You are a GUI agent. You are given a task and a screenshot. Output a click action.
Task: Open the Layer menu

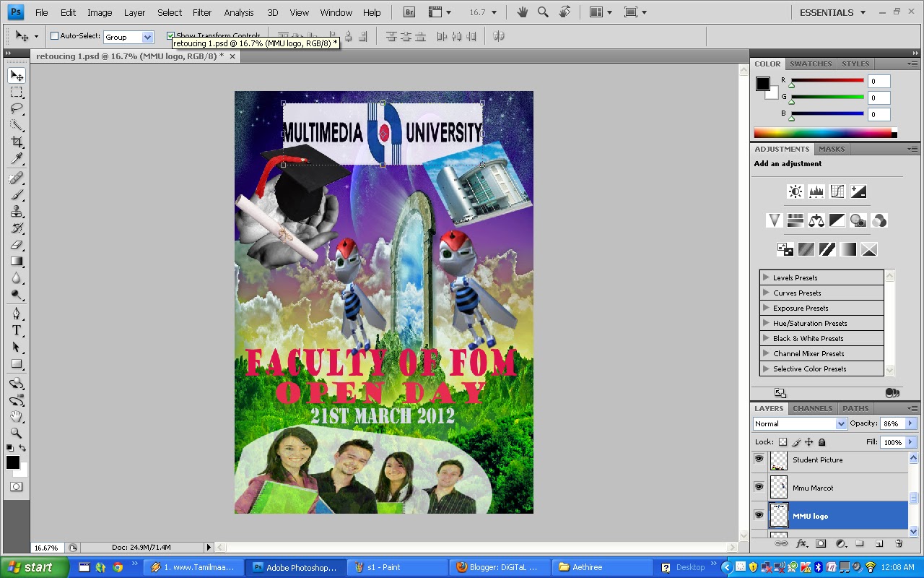(x=134, y=12)
